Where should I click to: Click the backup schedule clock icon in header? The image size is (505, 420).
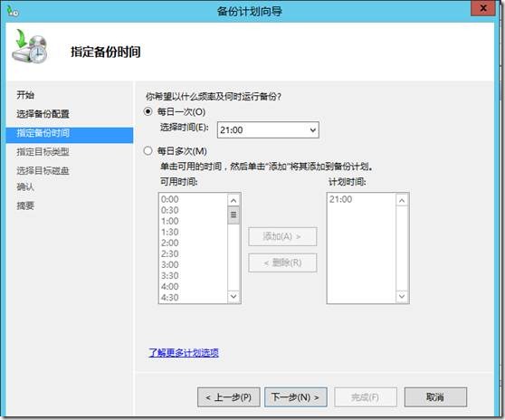[30, 46]
